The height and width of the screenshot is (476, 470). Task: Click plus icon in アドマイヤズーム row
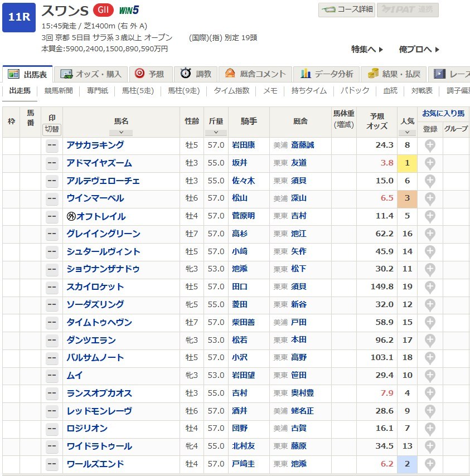click(x=429, y=163)
